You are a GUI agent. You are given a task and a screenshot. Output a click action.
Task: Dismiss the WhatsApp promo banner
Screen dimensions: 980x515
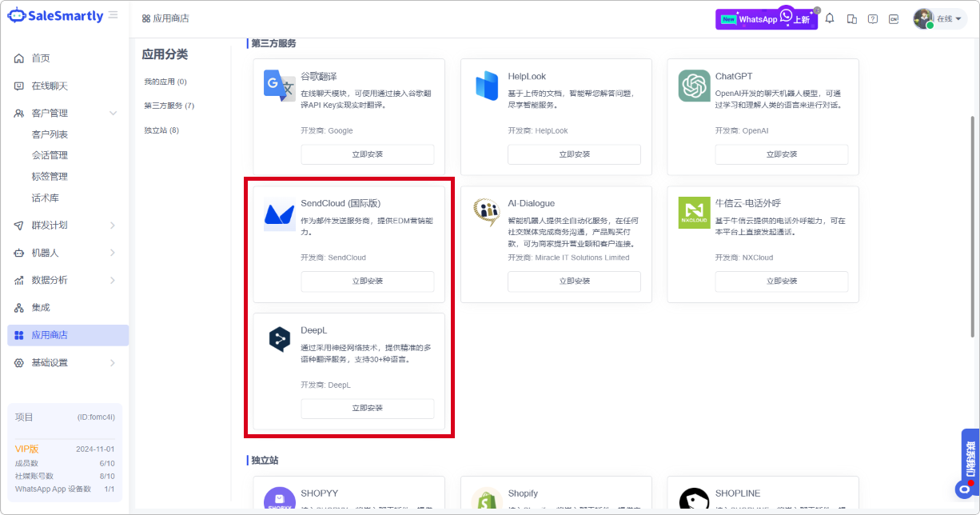click(817, 10)
